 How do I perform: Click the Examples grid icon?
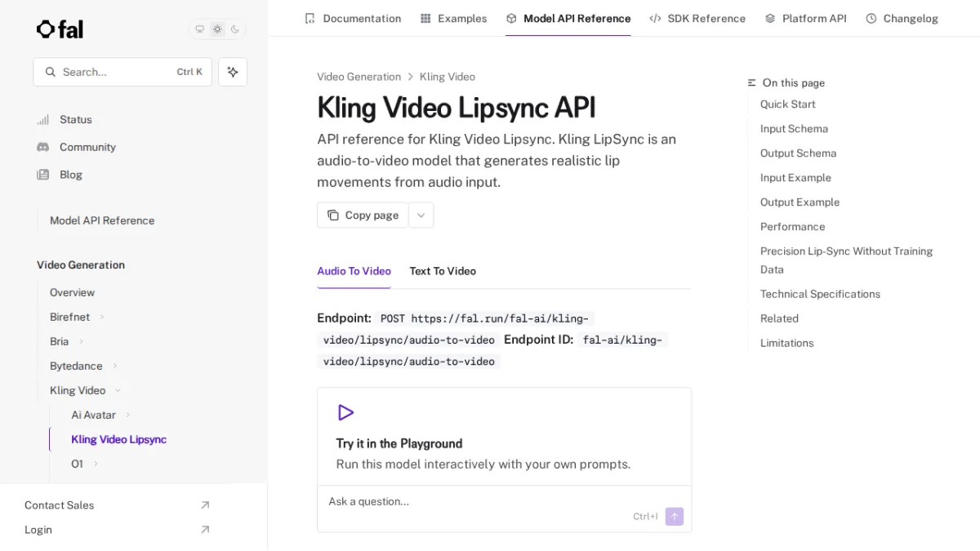coord(425,18)
